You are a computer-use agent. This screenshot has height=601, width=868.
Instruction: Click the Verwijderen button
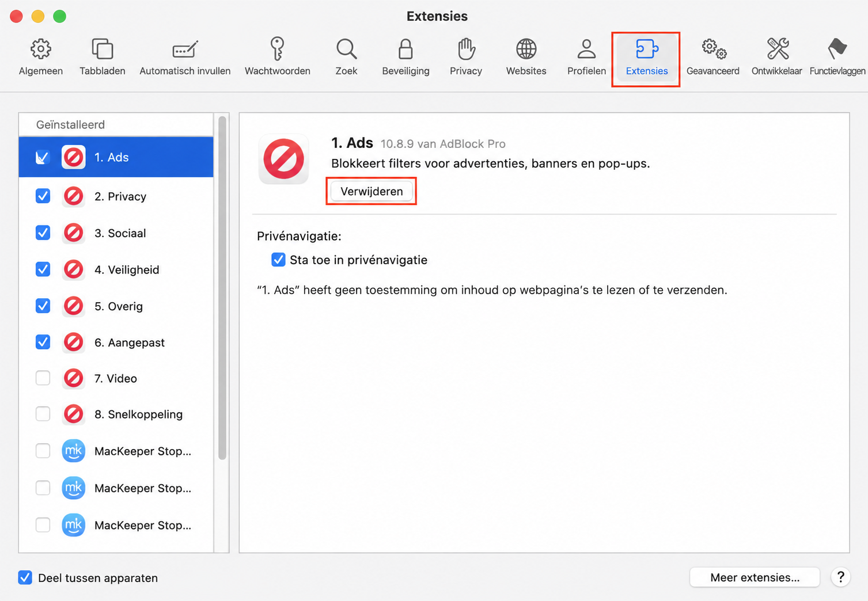[372, 191]
